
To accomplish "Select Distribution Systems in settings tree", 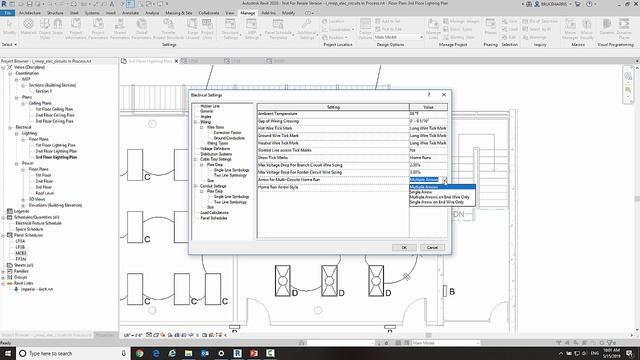I will tap(216, 154).
